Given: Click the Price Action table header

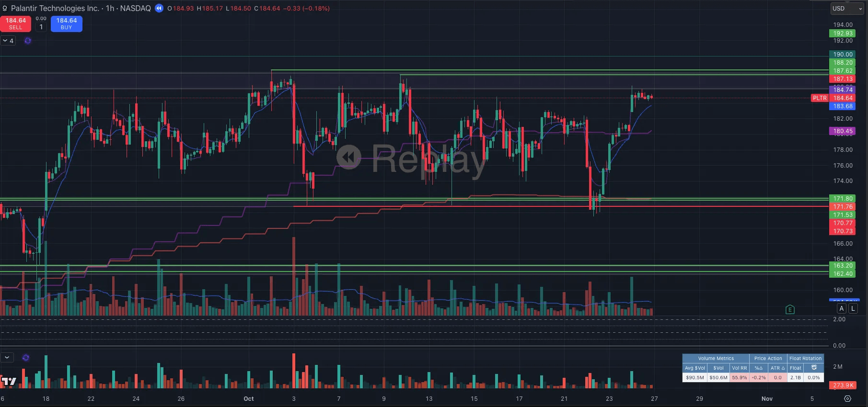Looking at the screenshot, I should pos(768,358).
